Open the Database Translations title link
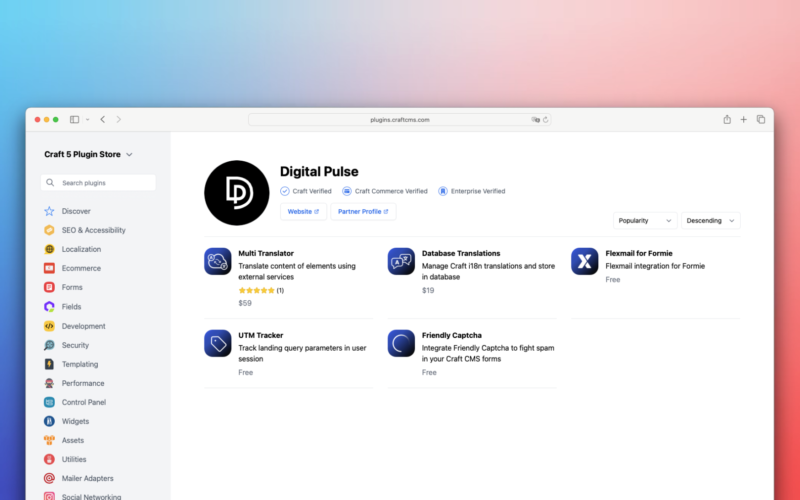Image resolution: width=800 pixels, height=500 pixels. [x=461, y=253]
